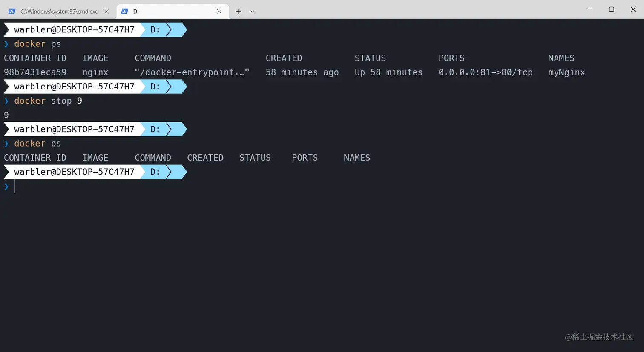
Task: Switch to the C:\Windows\system32\cmd.exe tab
Action: coord(59,12)
